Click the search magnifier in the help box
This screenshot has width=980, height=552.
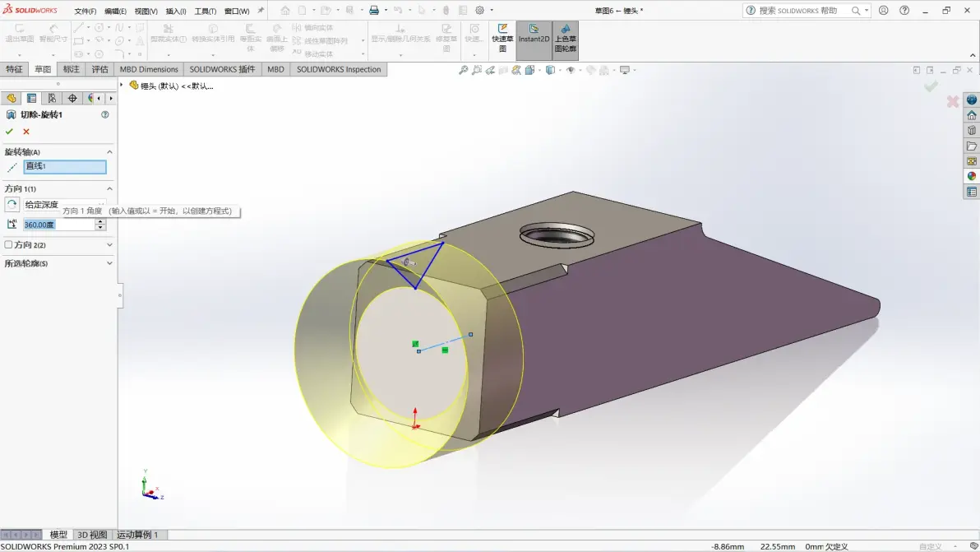tap(856, 11)
